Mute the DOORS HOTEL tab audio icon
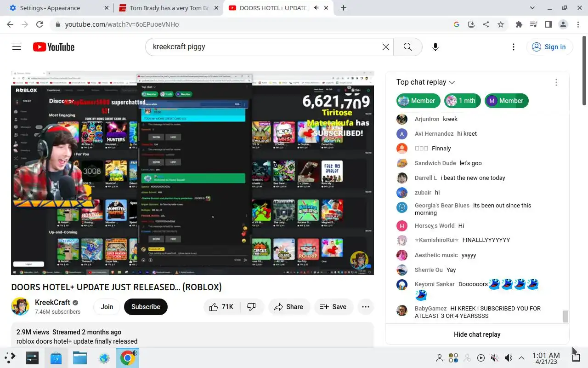The image size is (588, 368). (316, 8)
